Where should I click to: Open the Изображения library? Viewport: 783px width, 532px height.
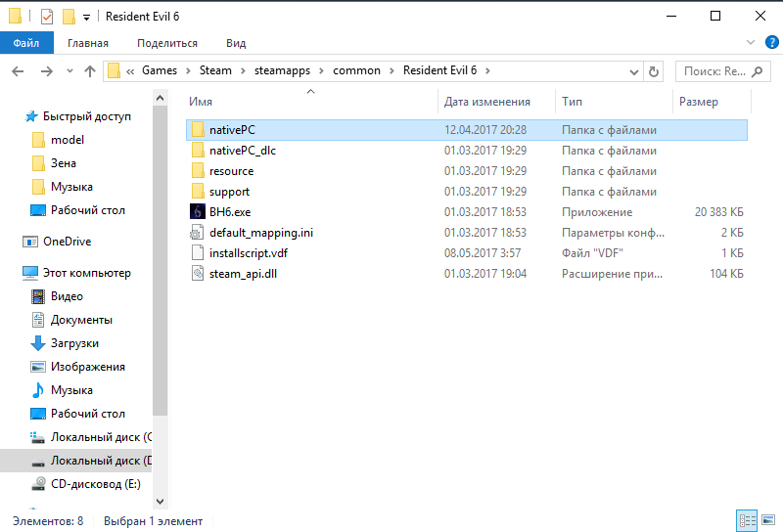(x=78, y=367)
